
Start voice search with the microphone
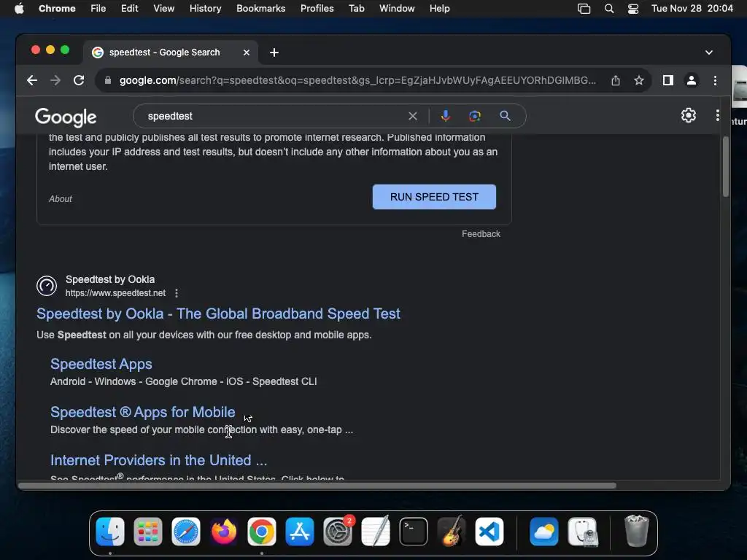point(446,116)
